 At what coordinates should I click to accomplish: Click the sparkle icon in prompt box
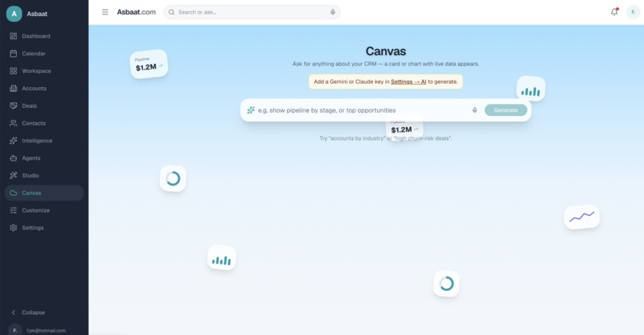(x=251, y=110)
